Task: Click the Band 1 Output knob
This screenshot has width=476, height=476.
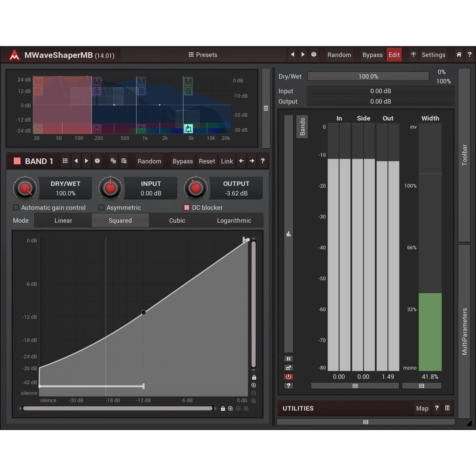Action: [196, 188]
